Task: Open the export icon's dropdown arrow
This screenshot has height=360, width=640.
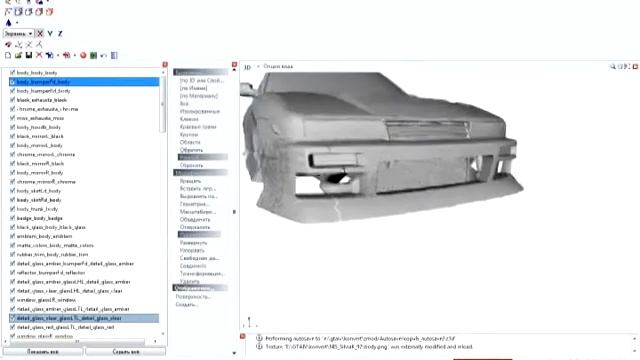Action: (x=75, y=55)
